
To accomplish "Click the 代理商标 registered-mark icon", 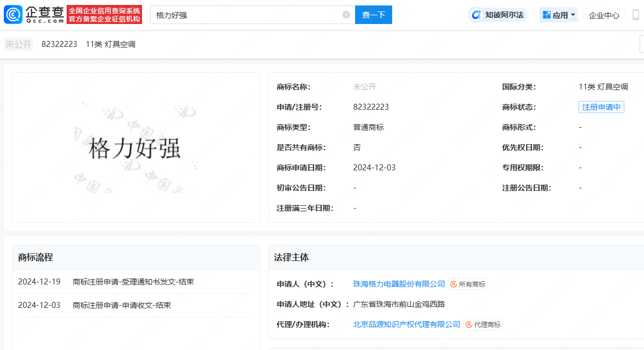I will pos(469,324).
